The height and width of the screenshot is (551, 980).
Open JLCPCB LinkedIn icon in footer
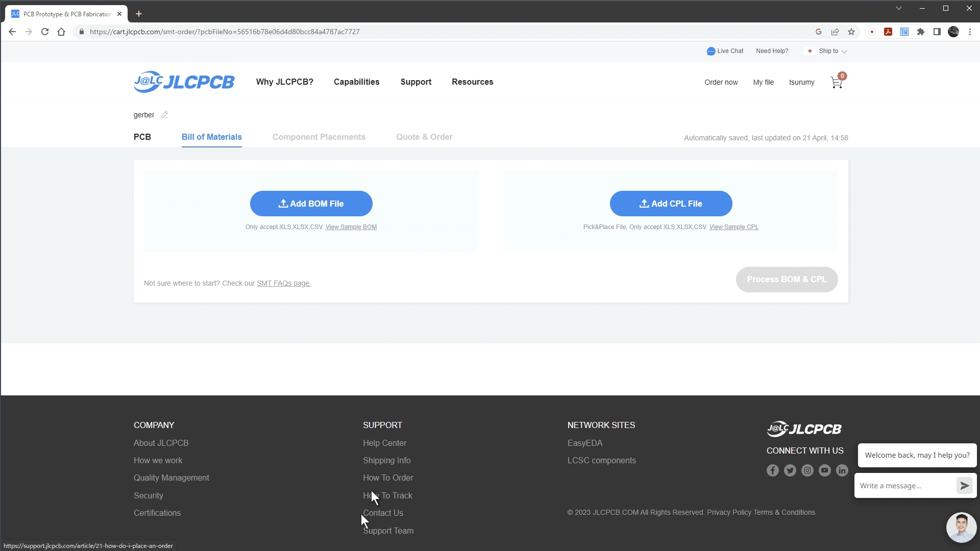click(x=842, y=470)
